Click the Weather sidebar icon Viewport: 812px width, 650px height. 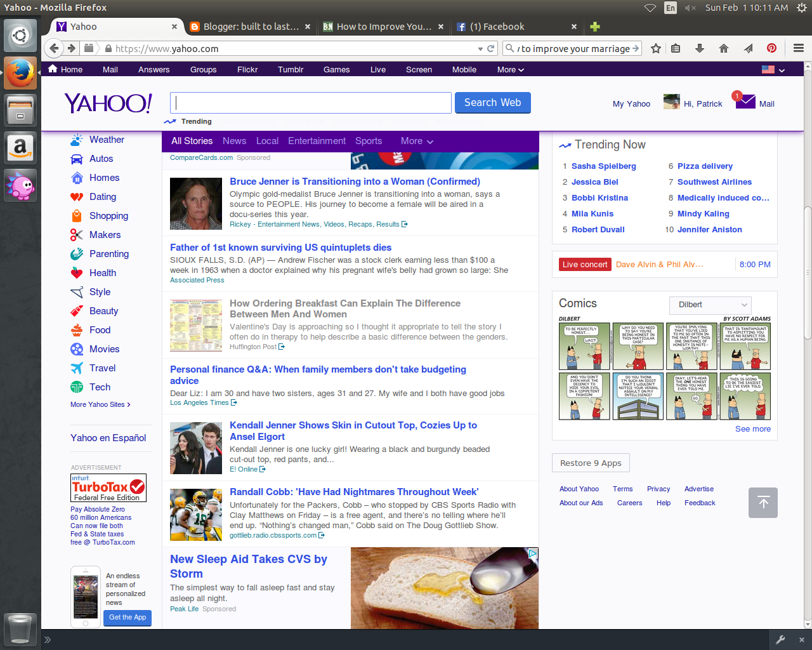77,140
